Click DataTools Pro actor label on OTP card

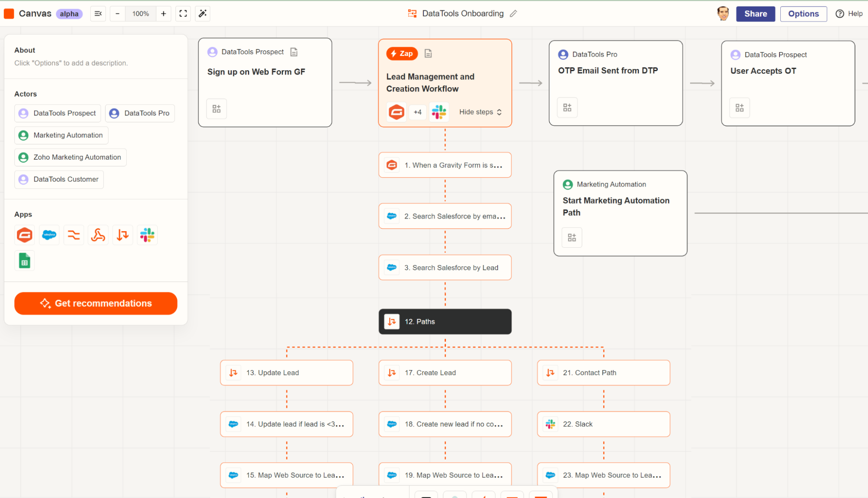point(594,55)
